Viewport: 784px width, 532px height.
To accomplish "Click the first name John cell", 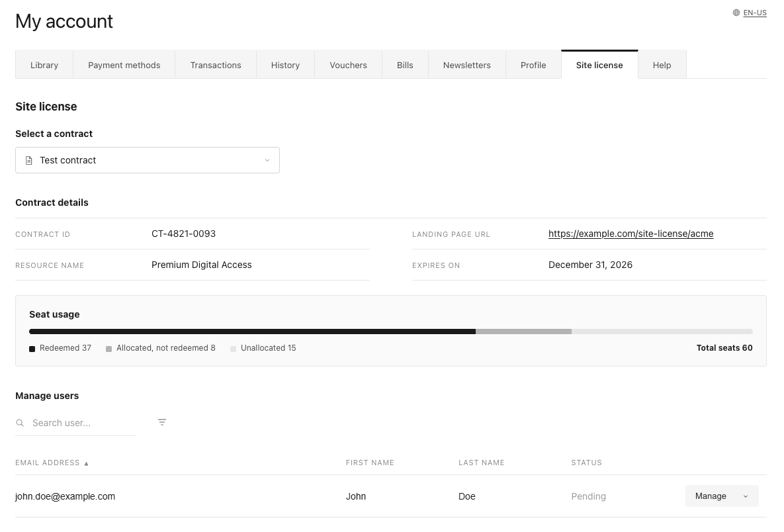I will (x=356, y=496).
